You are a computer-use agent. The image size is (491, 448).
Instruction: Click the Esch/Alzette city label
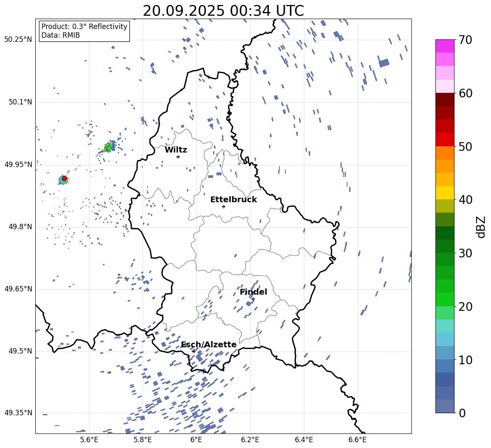tap(209, 345)
